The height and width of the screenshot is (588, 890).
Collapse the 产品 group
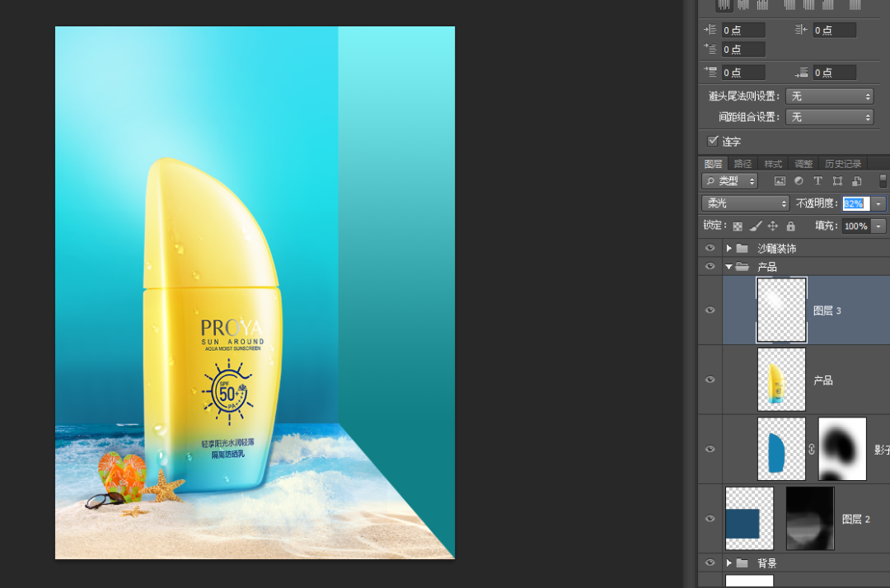pos(728,267)
